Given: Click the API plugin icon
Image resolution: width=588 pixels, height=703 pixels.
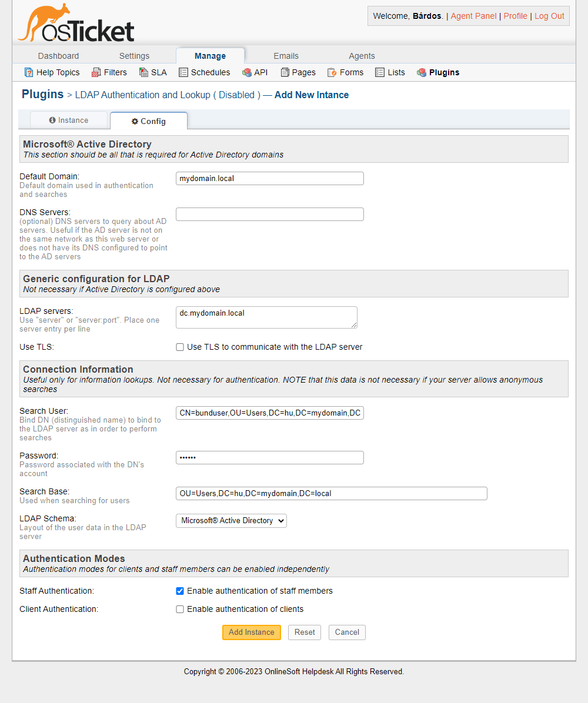Looking at the screenshot, I should (245, 72).
